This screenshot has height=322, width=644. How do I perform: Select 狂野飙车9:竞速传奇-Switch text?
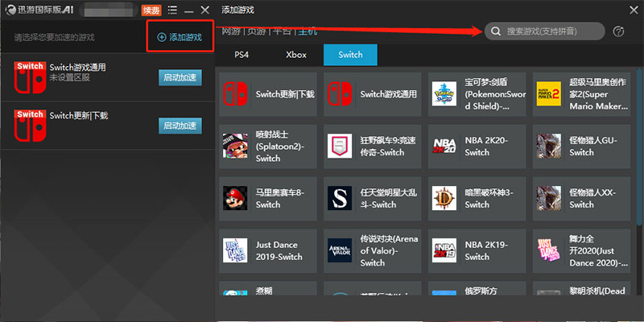coord(388,147)
